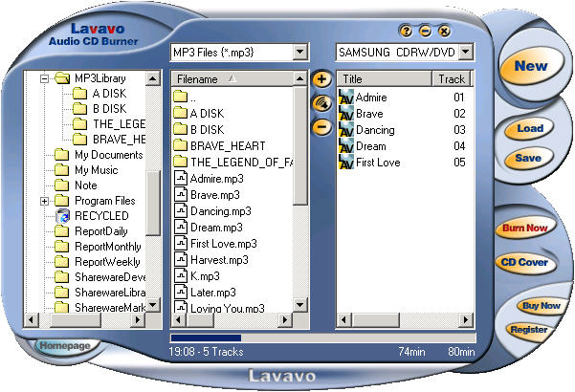Click the yellow minus remove-track icon
Screen dimensions: 575x392
point(321,127)
